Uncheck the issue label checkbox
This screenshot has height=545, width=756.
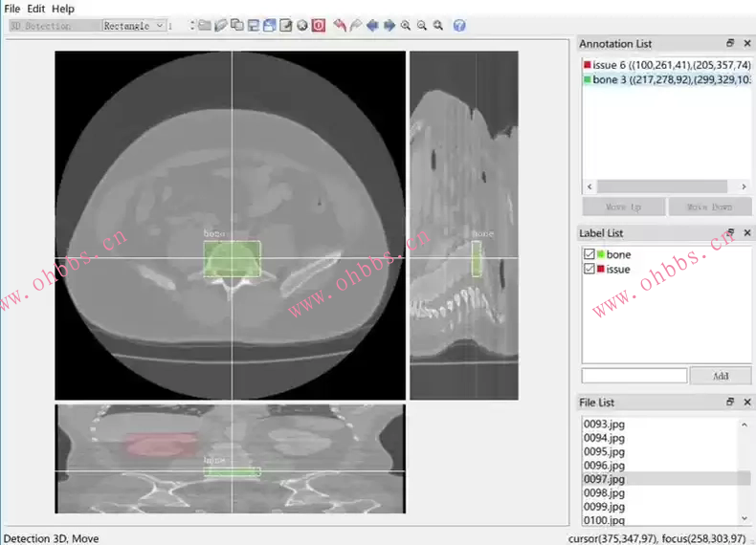pyautogui.click(x=589, y=270)
